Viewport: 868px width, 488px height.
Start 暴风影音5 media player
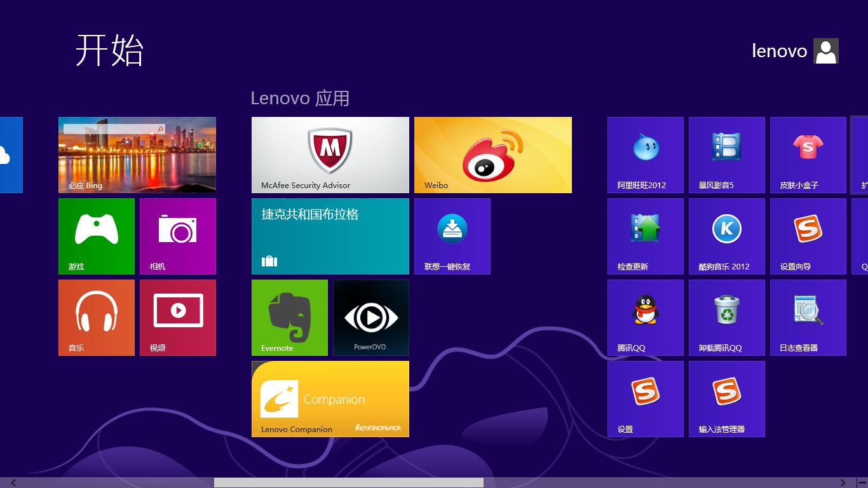[726, 154]
